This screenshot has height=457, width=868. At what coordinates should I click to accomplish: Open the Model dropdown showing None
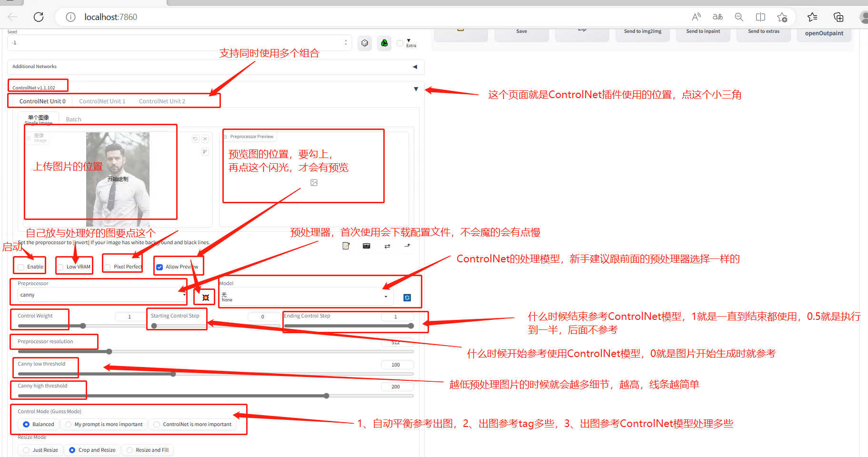click(305, 297)
